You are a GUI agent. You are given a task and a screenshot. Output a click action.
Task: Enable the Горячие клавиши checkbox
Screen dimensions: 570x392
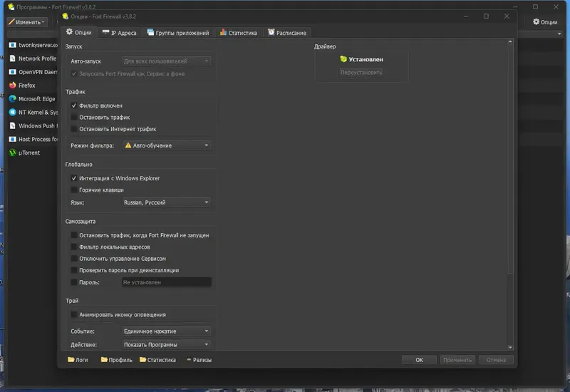click(74, 190)
